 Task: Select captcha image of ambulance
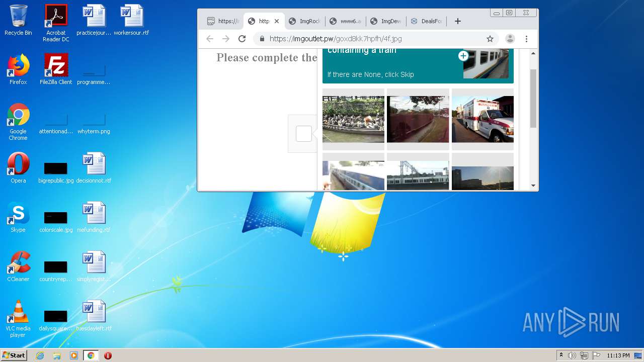point(482,119)
